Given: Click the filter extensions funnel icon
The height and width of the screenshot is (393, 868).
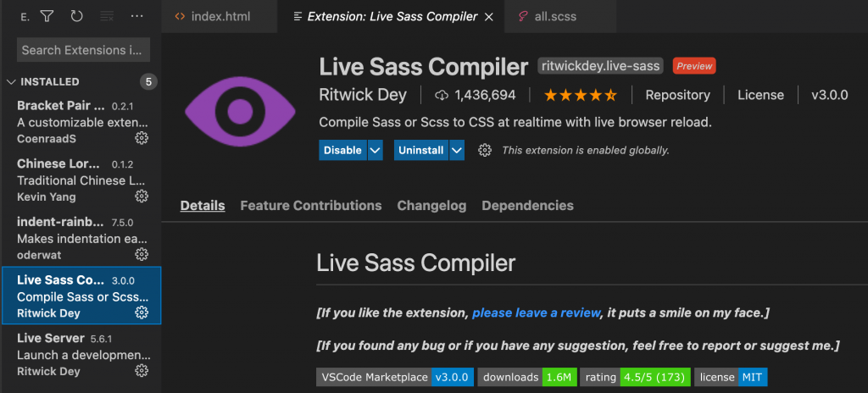Looking at the screenshot, I should 47,16.
